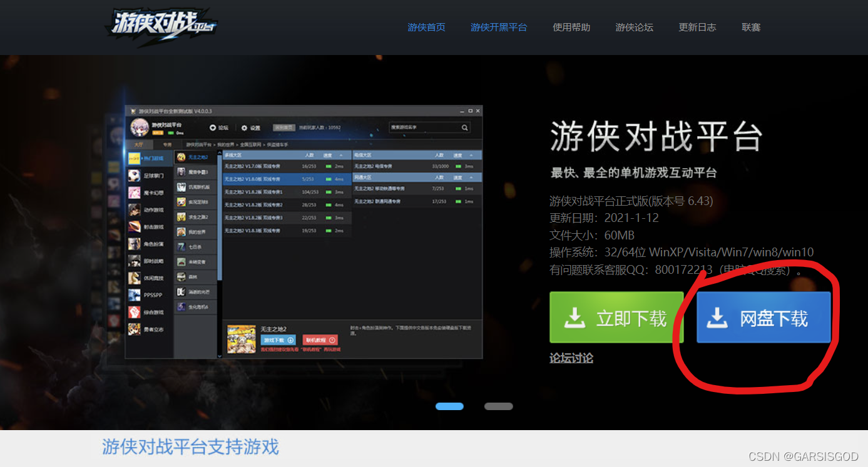868x467 pixels.
Task: Click the blue 网盘下载 button
Action: click(x=763, y=318)
